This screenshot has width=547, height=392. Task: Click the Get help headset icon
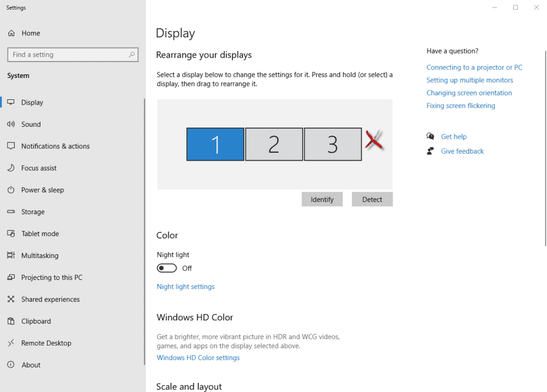click(x=431, y=136)
